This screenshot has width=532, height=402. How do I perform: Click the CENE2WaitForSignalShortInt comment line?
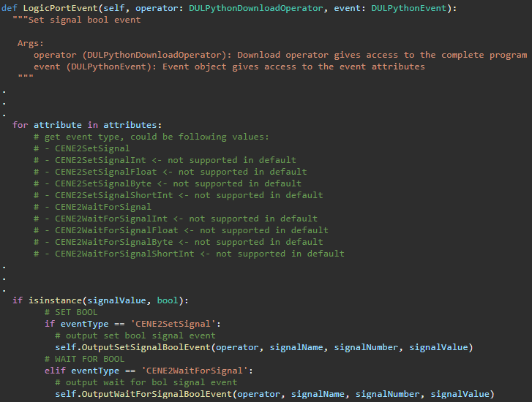tap(189, 254)
